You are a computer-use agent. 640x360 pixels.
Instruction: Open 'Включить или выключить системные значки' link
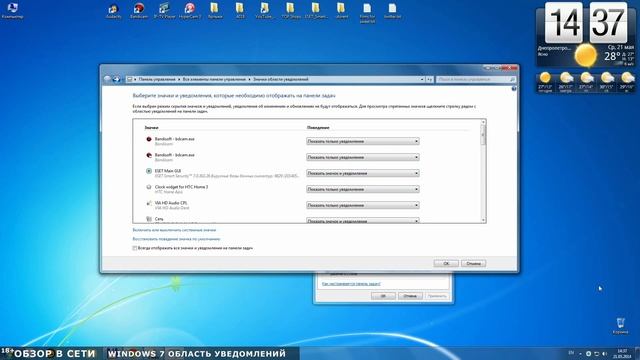174,230
